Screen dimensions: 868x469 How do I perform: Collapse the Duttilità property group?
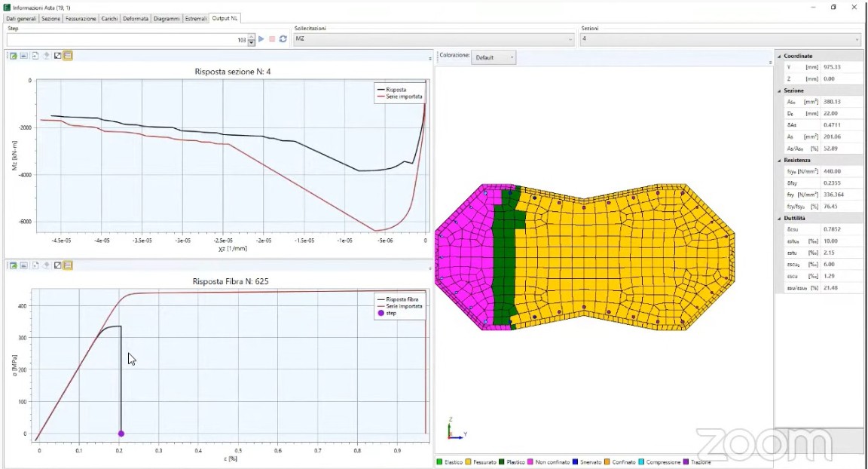pyautogui.click(x=780, y=218)
